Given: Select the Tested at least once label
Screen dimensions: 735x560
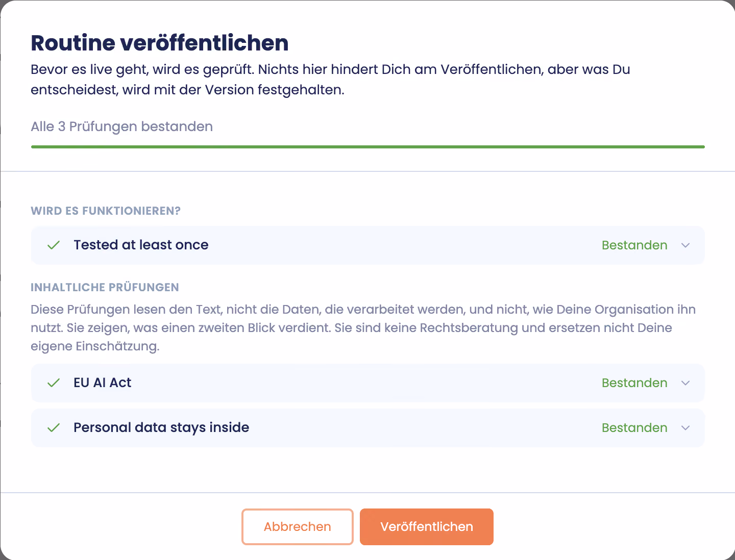Looking at the screenshot, I should tap(141, 245).
